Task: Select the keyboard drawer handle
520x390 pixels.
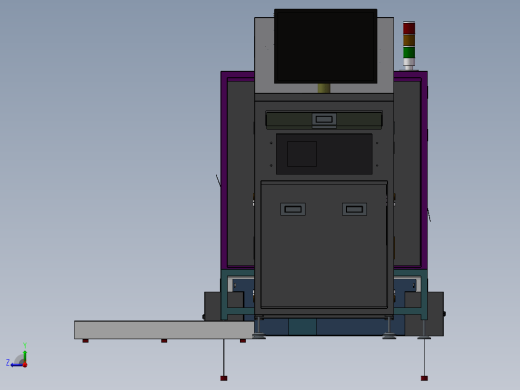Action: 324,119
